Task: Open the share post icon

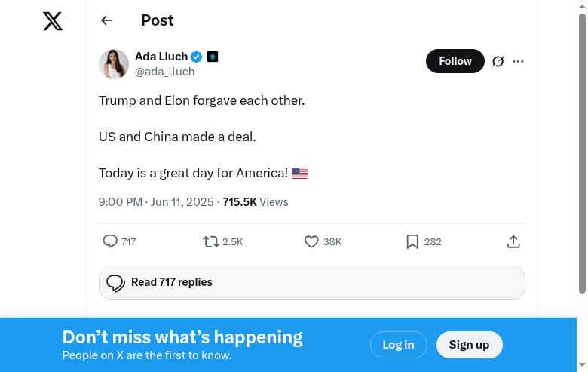Action: point(513,241)
